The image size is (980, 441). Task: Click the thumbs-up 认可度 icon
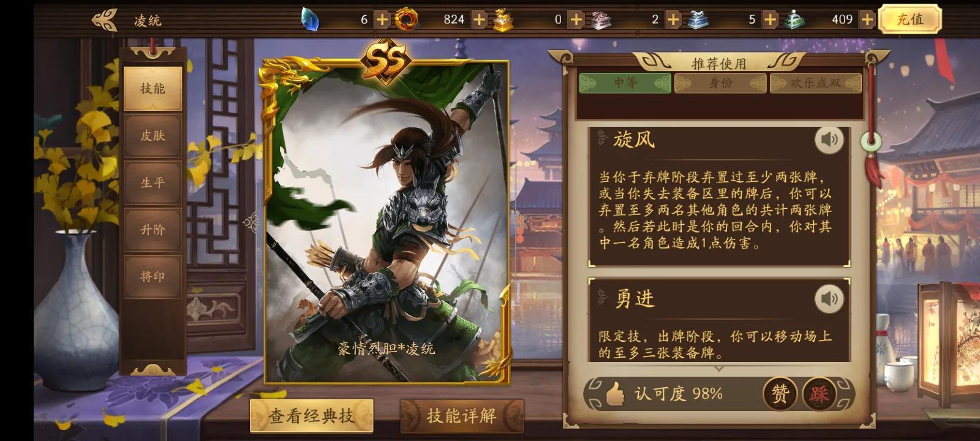coord(614,394)
